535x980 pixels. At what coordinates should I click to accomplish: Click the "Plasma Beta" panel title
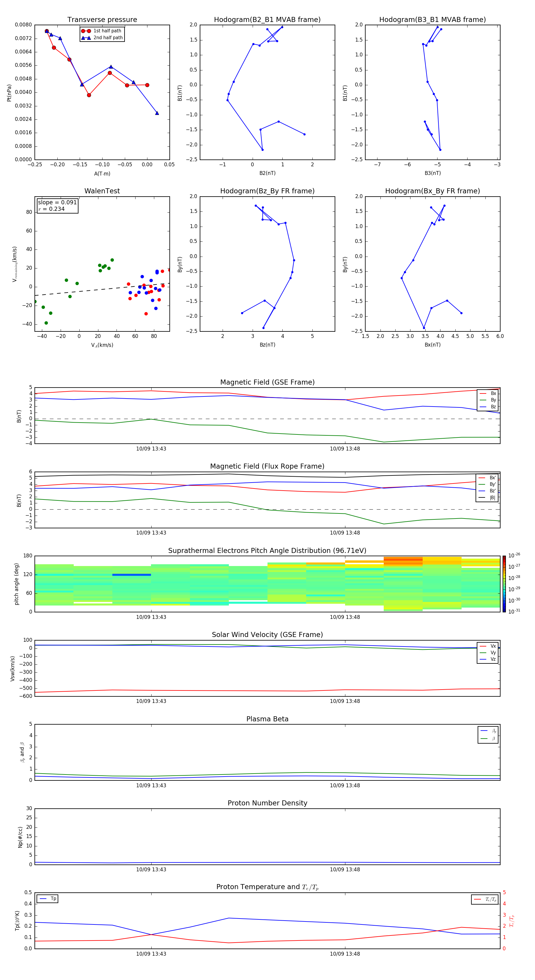[x=267, y=719]
